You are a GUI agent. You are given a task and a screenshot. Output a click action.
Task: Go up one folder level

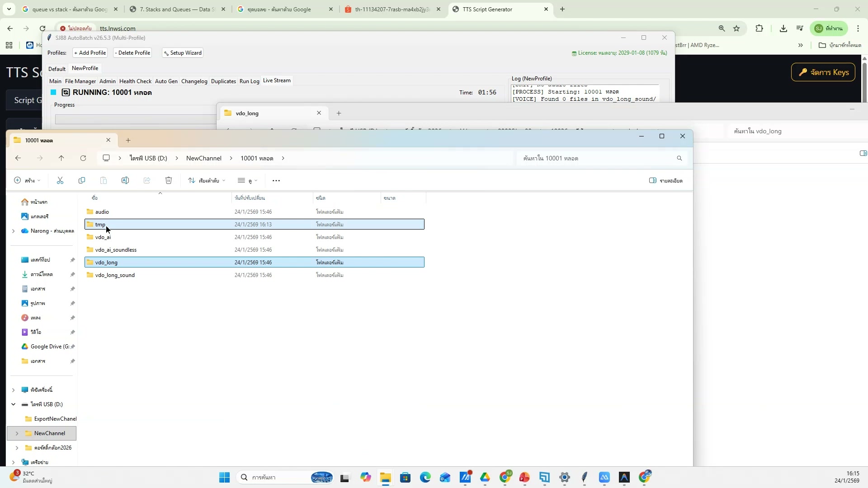click(x=61, y=158)
